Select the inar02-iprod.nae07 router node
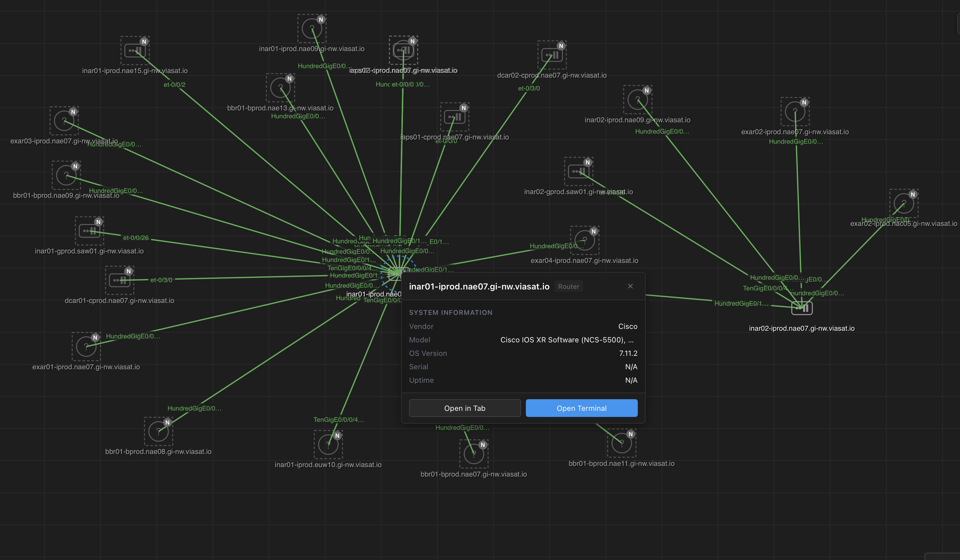 click(802, 308)
